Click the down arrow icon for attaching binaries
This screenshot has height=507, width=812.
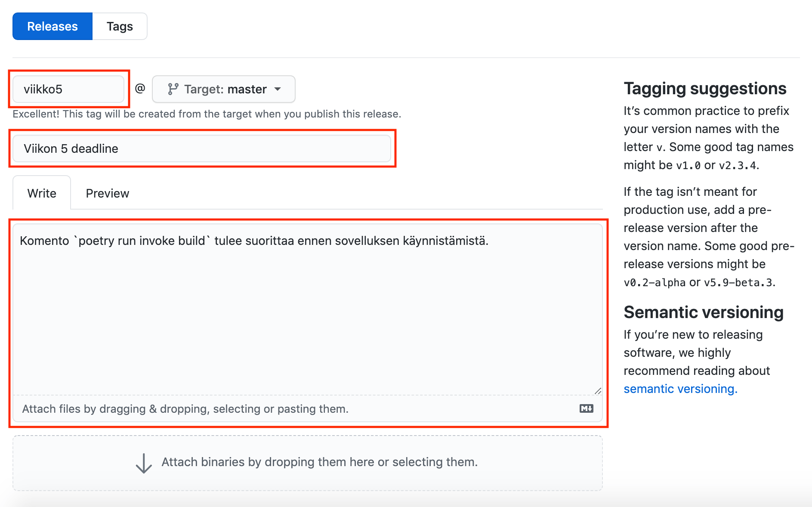[x=144, y=463]
